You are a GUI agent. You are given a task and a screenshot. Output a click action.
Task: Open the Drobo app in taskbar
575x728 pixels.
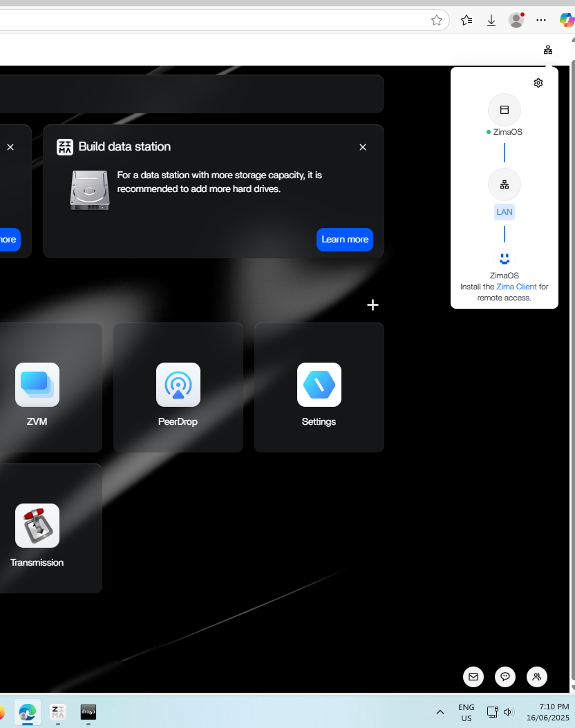88,711
